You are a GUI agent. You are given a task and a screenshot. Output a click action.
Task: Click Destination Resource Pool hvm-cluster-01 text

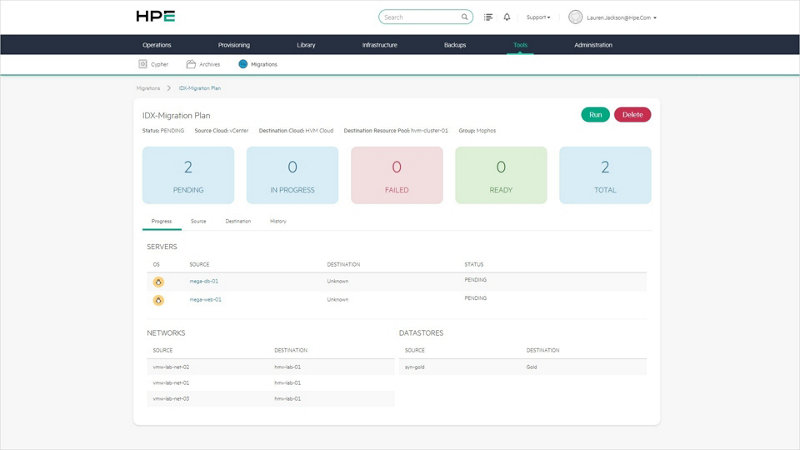[396, 131]
